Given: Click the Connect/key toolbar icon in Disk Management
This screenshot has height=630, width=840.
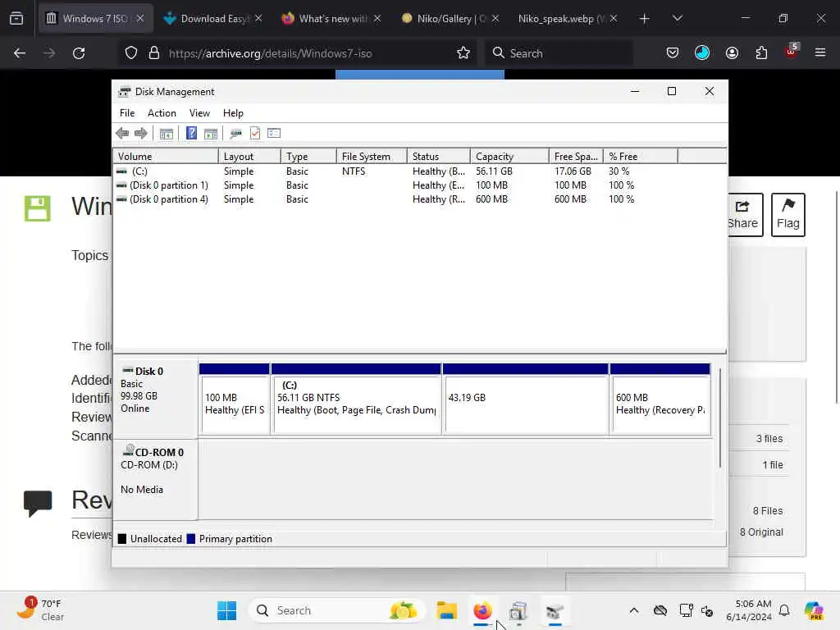Looking at the screenshot, I should click(235, 134).
